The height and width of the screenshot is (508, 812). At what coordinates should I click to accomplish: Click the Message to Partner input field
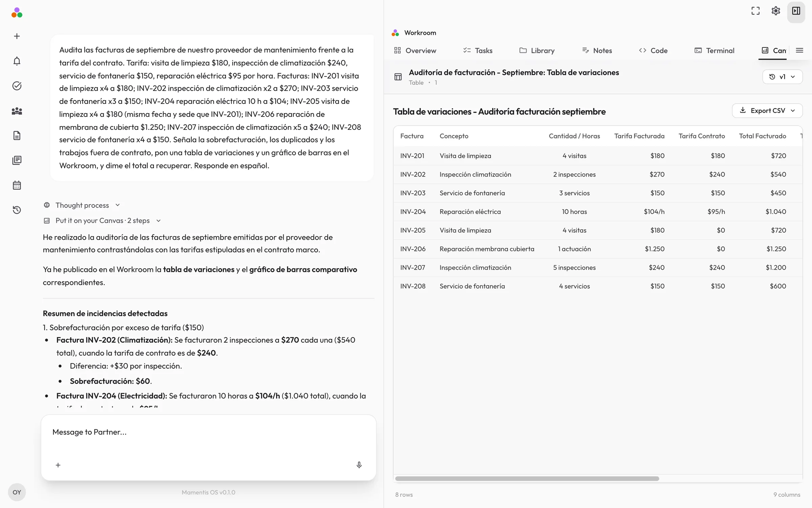point(208,432)
